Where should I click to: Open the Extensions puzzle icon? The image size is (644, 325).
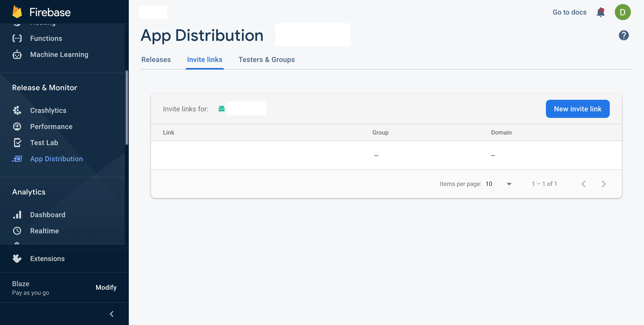pyautogui.click(x=17, y=258)
